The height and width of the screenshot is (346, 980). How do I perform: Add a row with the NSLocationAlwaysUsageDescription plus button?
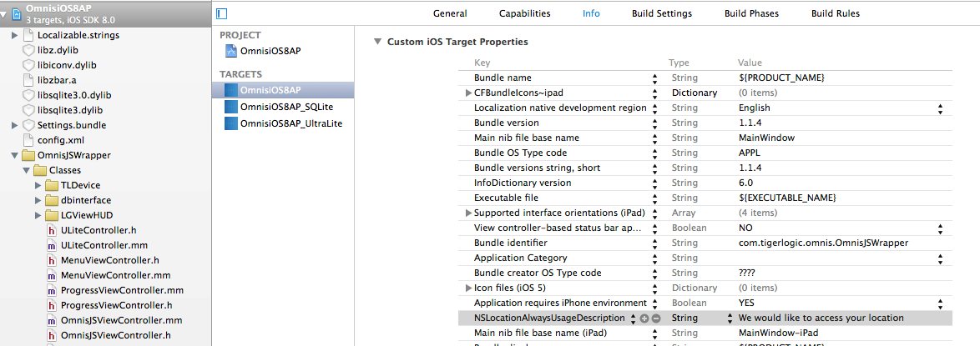(x=644, y=318)
